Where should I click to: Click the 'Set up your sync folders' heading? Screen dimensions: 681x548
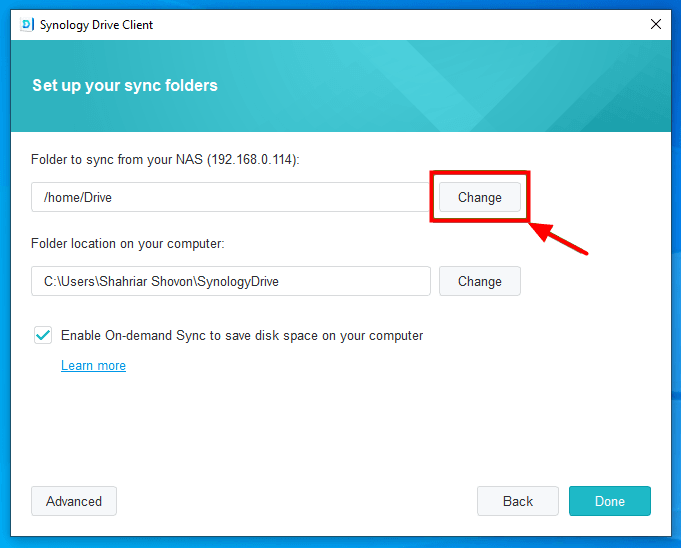[125, 85]
